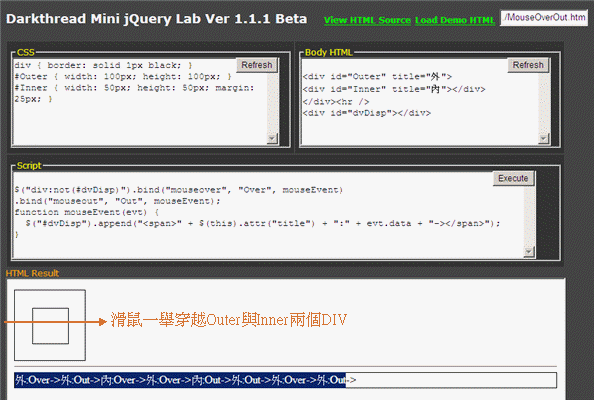This screenshot has height=400, width=594.
Task: Open the View HTML Source link
Action: [367, 20]
